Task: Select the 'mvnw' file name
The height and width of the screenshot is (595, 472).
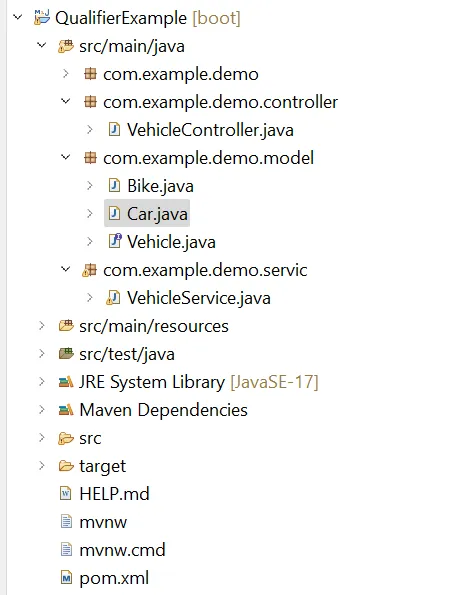Action: point(103,523)
